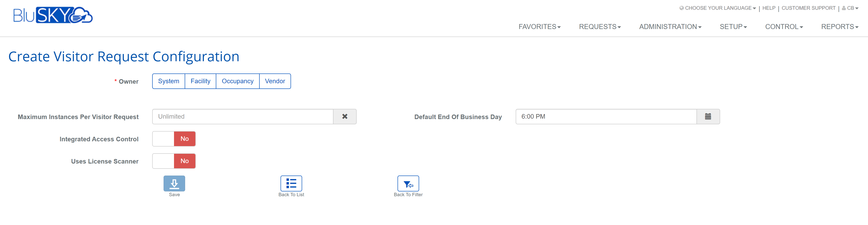Viewport: 868px width, 225px height.
Task: Choose Vendor as the Owner
Action: tap(275, 81)
